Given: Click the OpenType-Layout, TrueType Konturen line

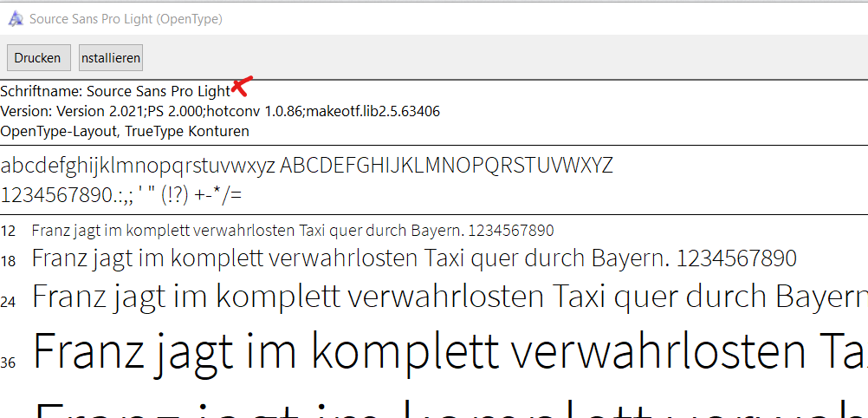Looking at the screenshot, I should 125,132.
